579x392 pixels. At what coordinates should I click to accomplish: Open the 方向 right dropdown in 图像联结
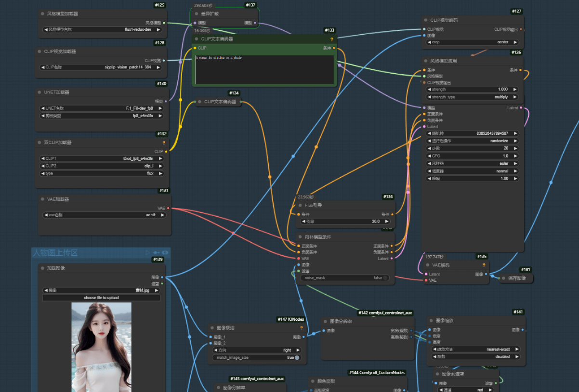point(257,351)
